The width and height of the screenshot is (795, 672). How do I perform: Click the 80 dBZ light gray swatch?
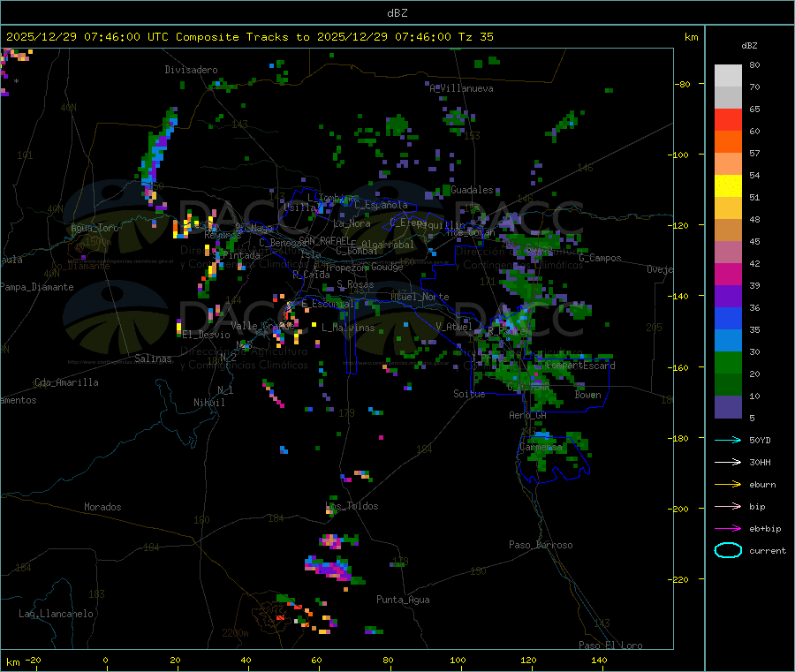point(728,75)
